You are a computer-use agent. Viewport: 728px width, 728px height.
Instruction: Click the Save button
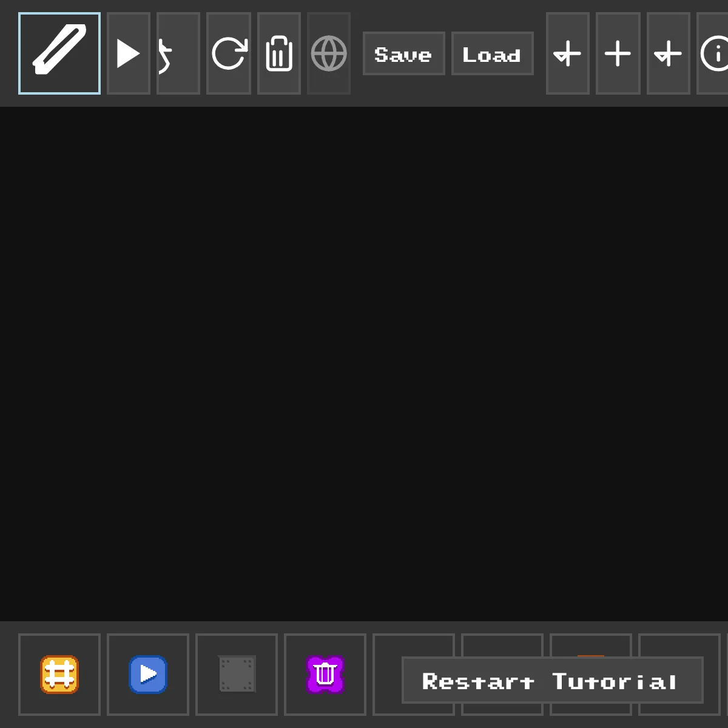click(404, 53)
